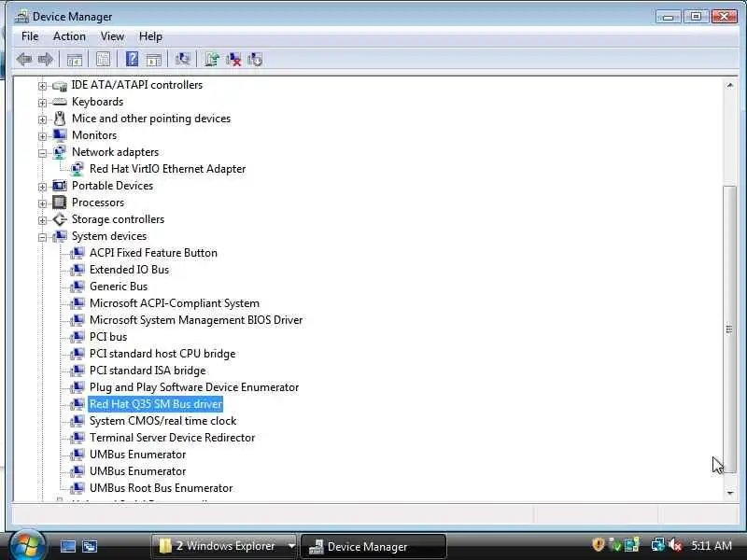Switch to 2 Windows Explorer taskbar button
Image resolution: width=747 pixels, height=560 pixels.
219,546
